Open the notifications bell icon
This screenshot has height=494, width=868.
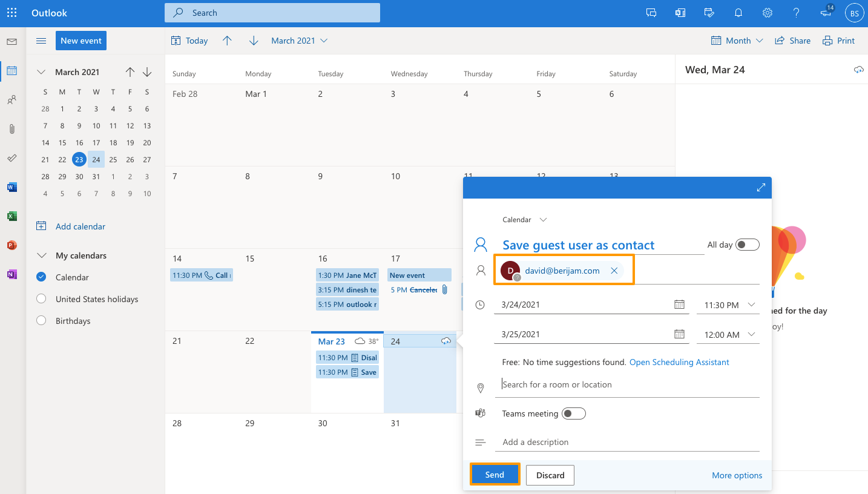[x=738, y=13]
